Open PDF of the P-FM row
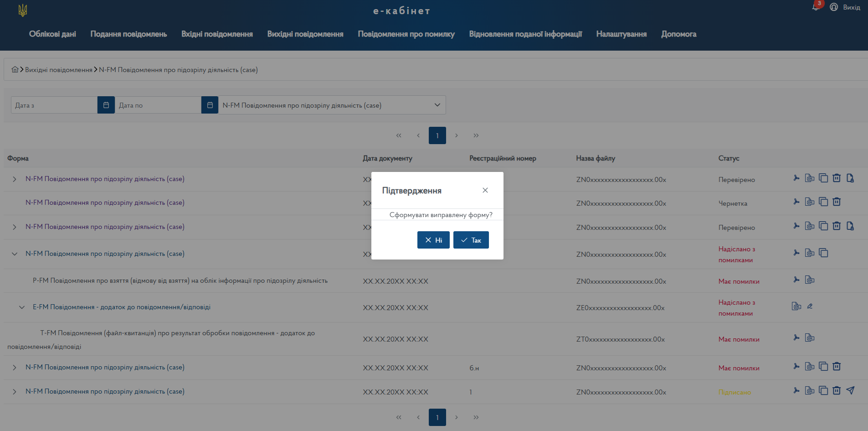Screen dimensions: 868x431 [796, 280]
